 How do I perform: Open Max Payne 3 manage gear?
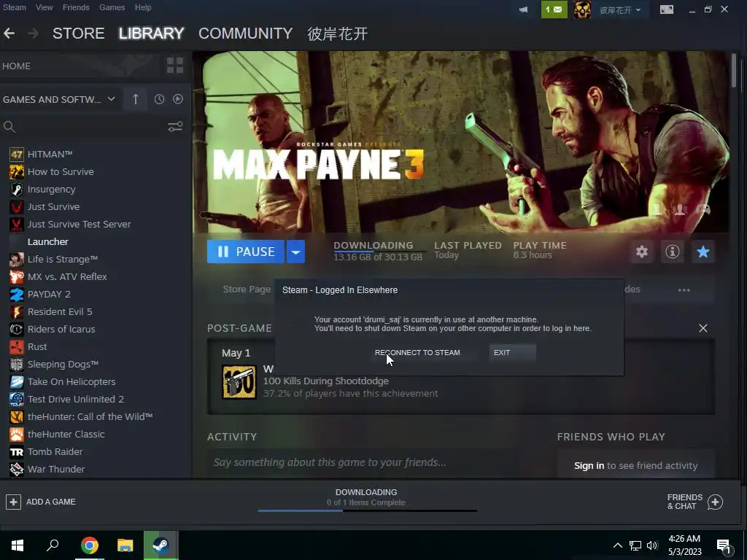(x=642, y=252)
